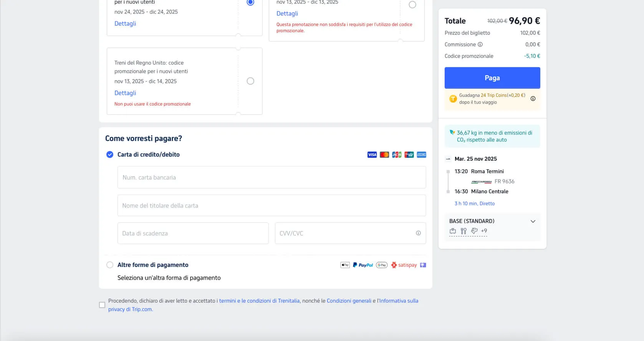644x341 pixels.
Task: Click the Satispay payment logo
Action: pos(404,265)
